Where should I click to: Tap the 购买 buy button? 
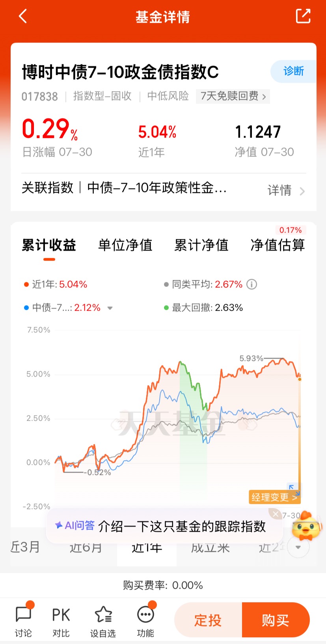(x=276, y=620)
